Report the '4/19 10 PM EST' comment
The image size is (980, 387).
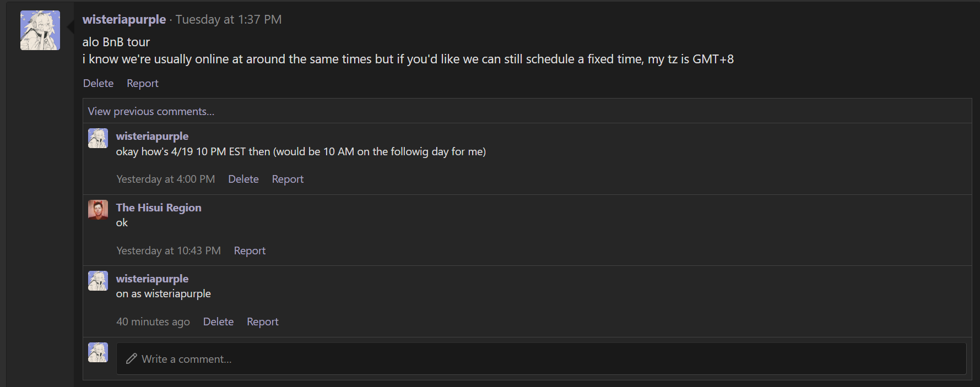(x=288, y=179)
